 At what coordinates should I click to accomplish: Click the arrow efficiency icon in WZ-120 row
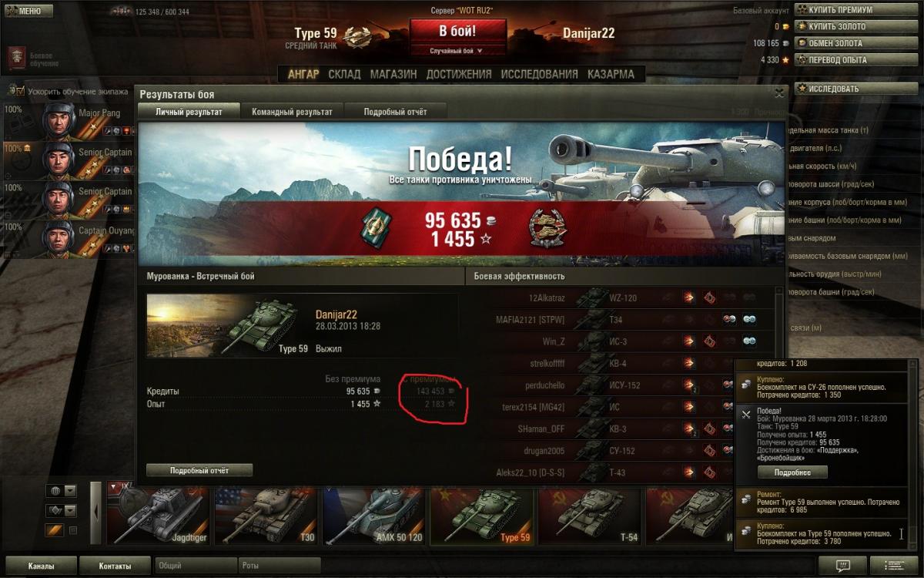(x=688, y=297)
